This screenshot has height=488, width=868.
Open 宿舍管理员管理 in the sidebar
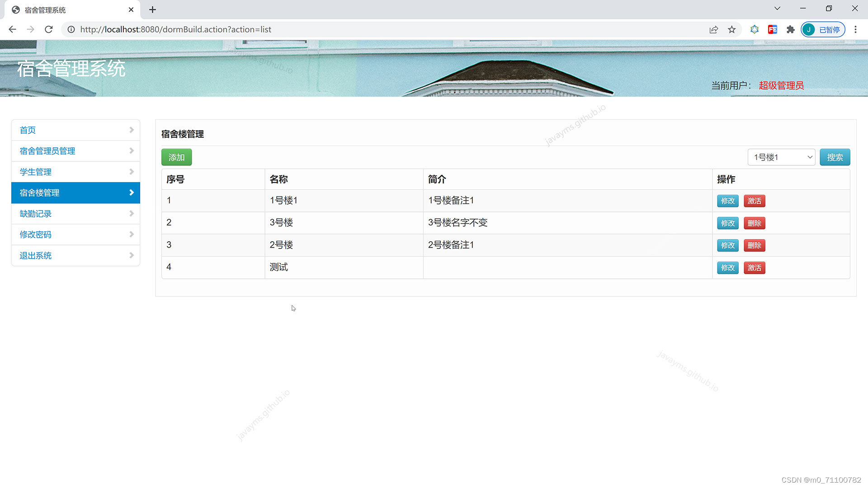coord(47,151)
